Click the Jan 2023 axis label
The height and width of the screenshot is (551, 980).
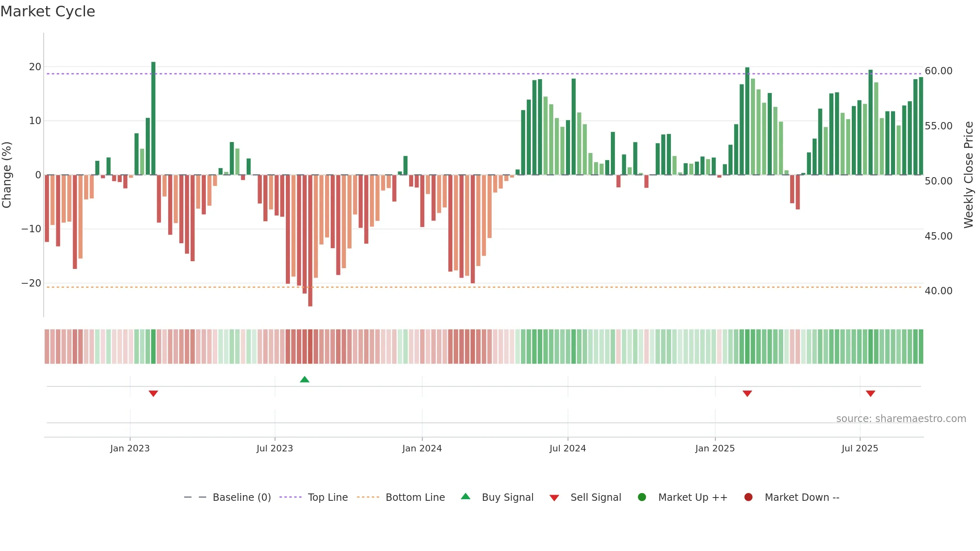(x=130, y=449)
